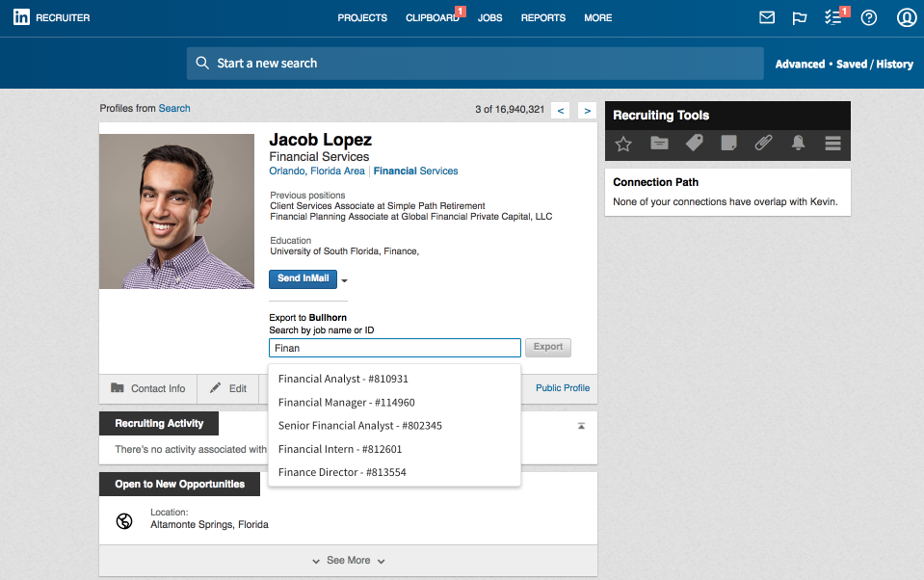
Task: Go to the next profile
Action: (588, 110)
